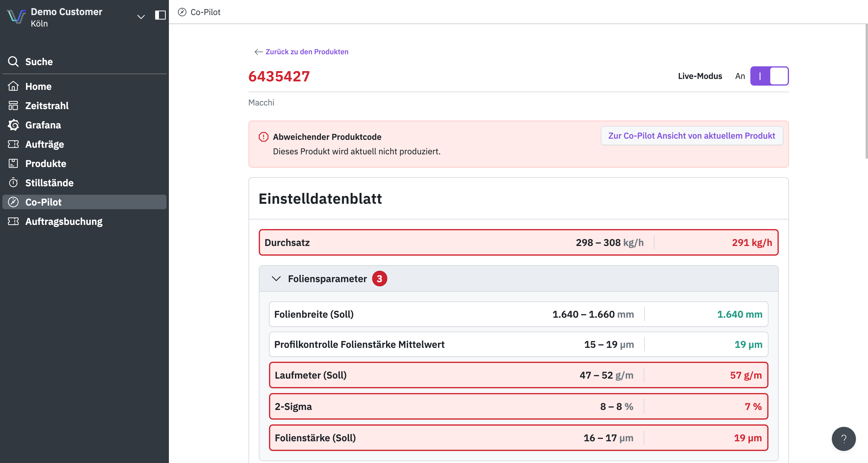This screenshot has width=868, height=463.
Task: Click the Produkte icon
Action: point(13,163)
